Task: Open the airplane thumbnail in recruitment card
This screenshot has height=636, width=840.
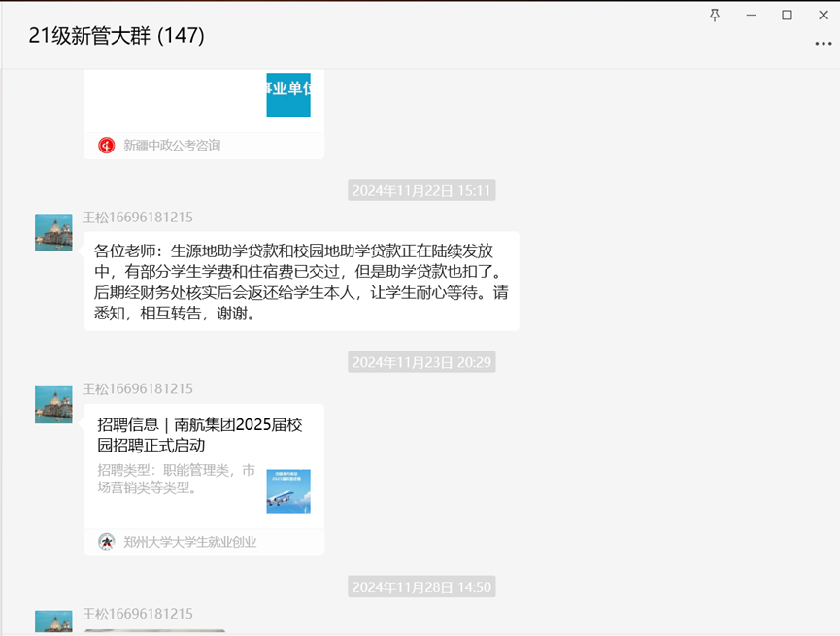Action: coord(288,491)
